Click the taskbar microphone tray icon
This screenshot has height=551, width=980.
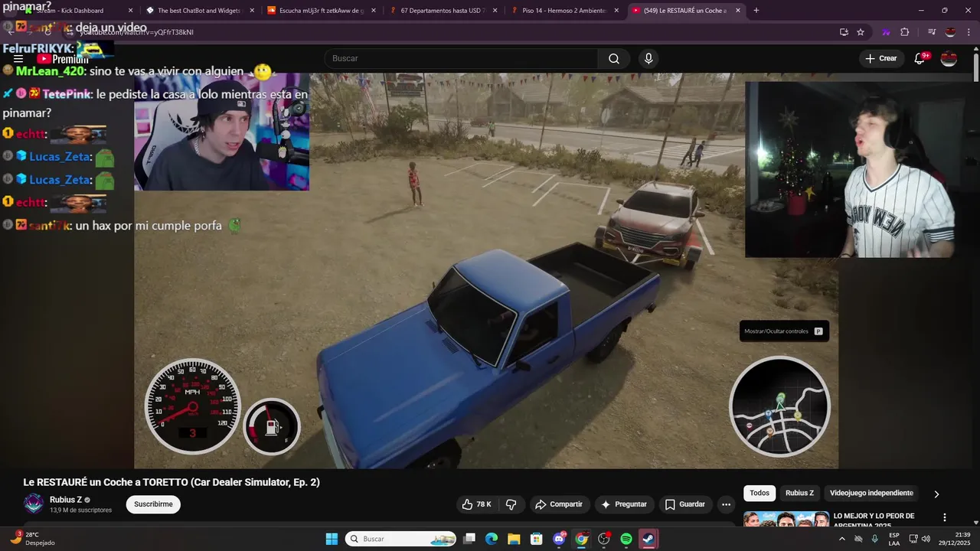pyautogui.click(x=874, y=539)
